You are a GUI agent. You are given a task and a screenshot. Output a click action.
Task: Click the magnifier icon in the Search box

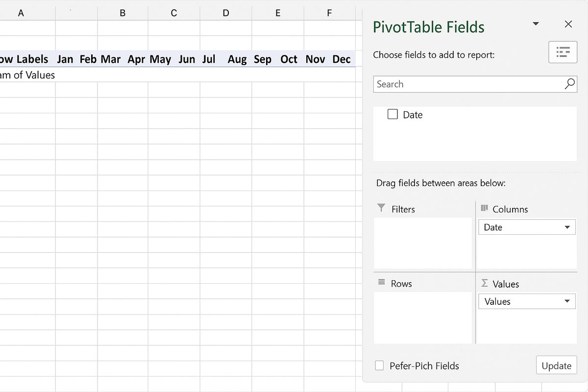[569, 84]
